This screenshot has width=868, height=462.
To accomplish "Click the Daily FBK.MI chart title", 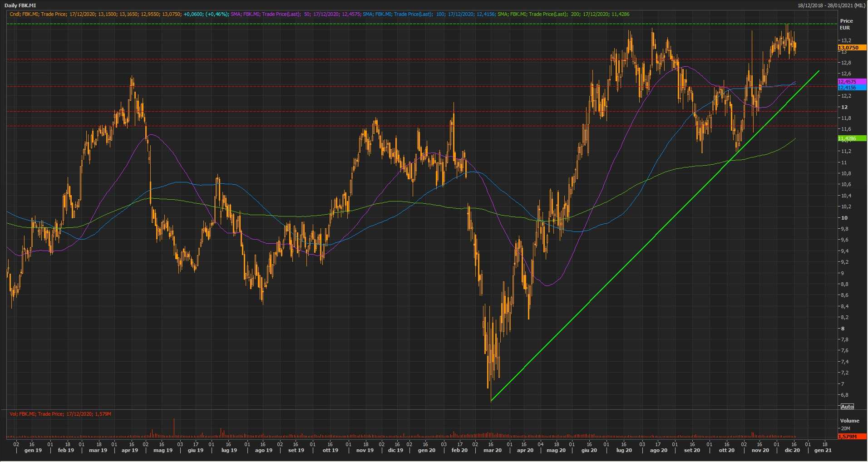I will click(x=20, y=5).
